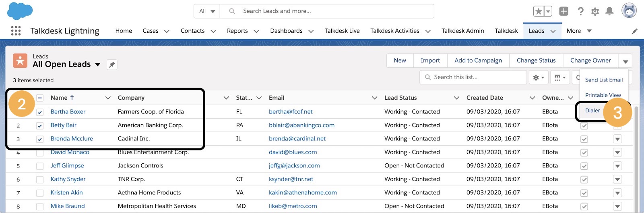The image size is (644, 213).
Task: Switch list view via All Open Leads arrow
Action: pos(97,65)
